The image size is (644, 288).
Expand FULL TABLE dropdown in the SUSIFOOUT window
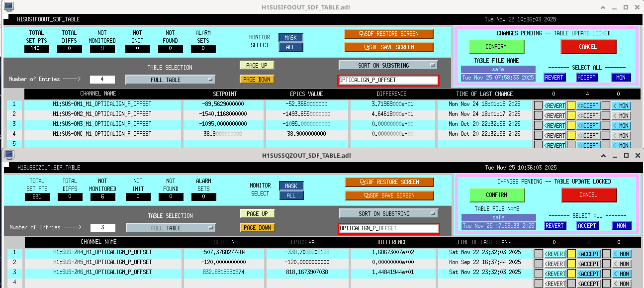(x=170, y=80)
